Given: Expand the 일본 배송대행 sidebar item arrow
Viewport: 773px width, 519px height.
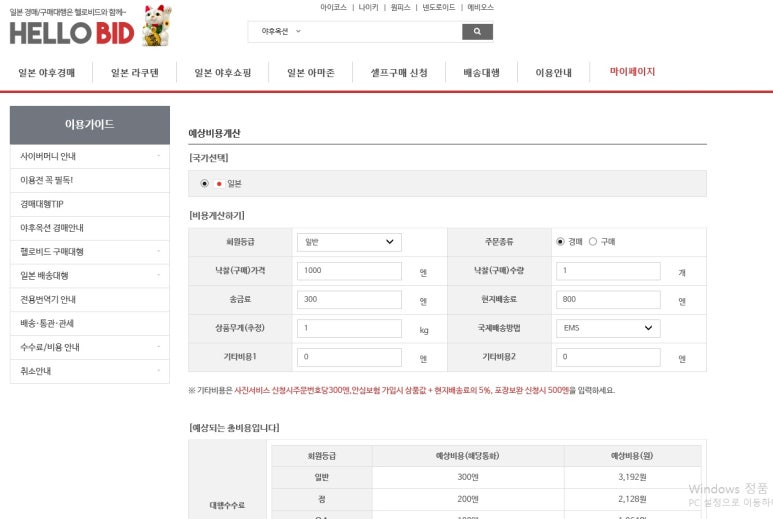Looking at the screenshot, I should (159, 275).
